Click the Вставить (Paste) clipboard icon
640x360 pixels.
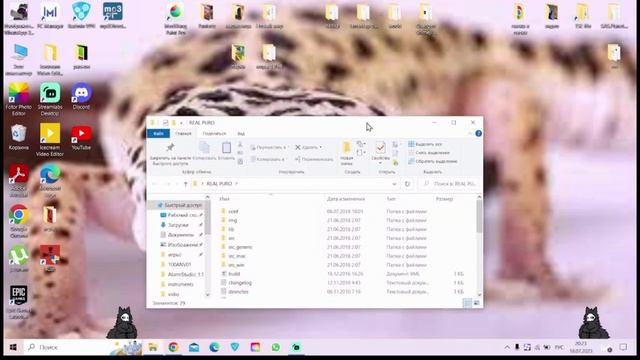pyautogui.click(x=226, y=147)
